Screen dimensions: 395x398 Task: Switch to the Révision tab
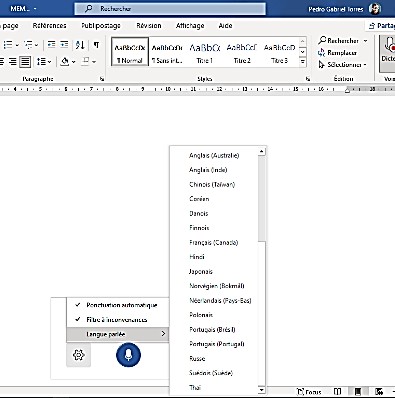tap(149, 26)
